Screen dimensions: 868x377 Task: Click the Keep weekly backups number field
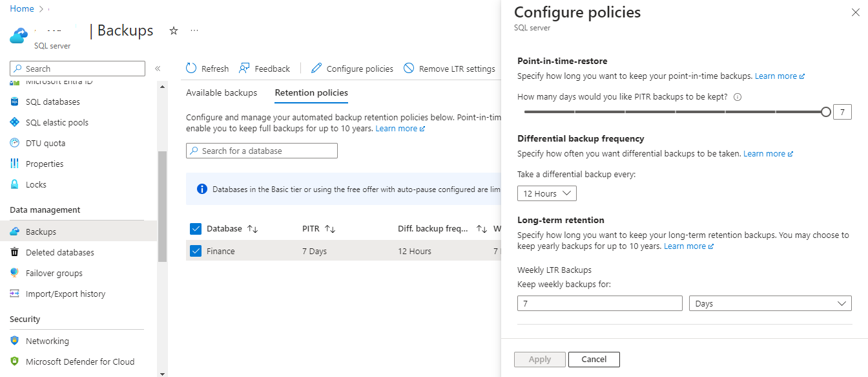(600, 303)
